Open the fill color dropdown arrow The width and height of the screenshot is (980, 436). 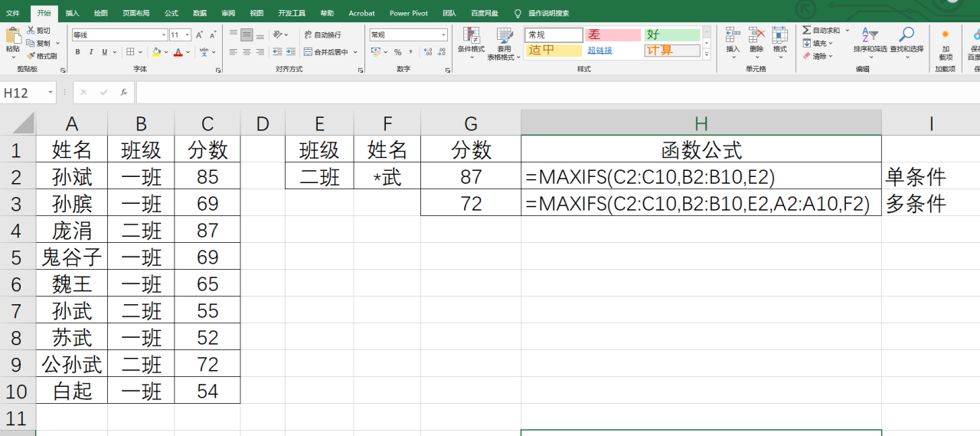(165, 52)
